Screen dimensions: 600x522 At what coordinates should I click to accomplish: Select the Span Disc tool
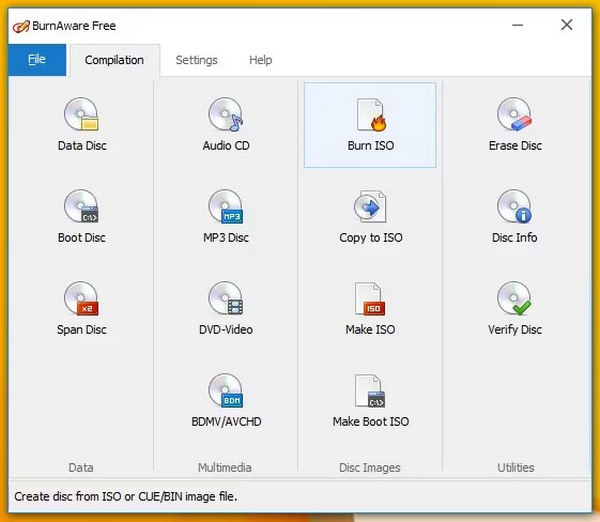tap(82, 308)
